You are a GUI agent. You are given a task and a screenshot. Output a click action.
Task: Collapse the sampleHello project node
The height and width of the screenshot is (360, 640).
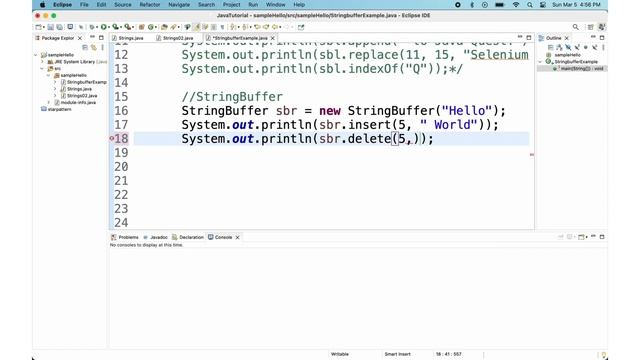[36, 55]
